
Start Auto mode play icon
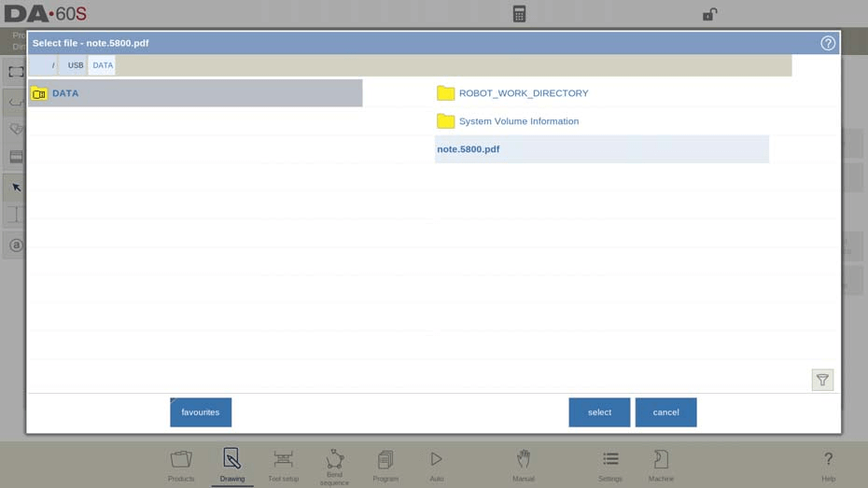[x=436, y=465]
